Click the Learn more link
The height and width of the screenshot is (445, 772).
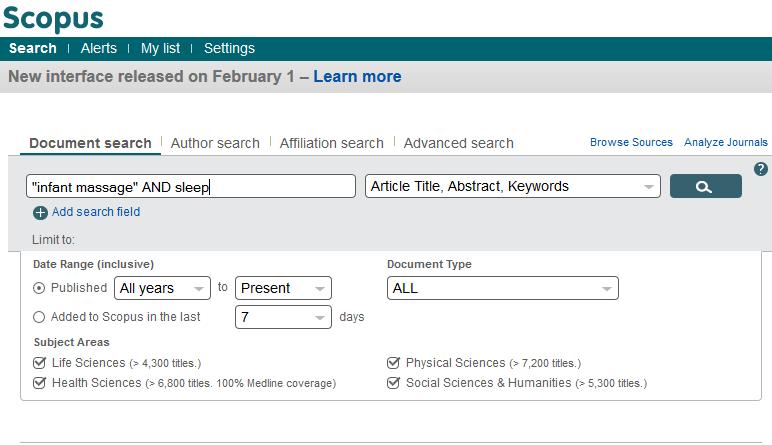pyautogui.click(x=357, y=76)
